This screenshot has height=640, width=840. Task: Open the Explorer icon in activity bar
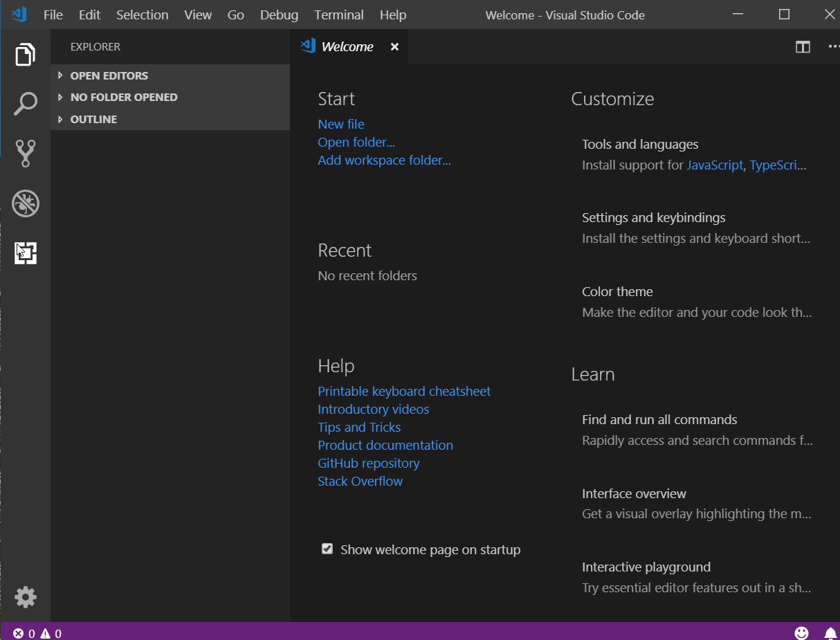click(x=26, y=54)
